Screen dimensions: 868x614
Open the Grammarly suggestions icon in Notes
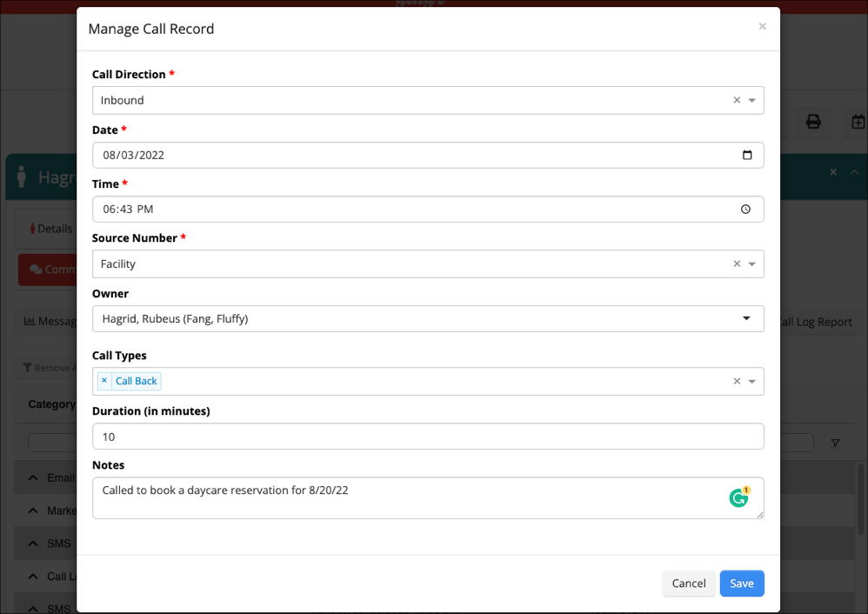pos(739,497)
